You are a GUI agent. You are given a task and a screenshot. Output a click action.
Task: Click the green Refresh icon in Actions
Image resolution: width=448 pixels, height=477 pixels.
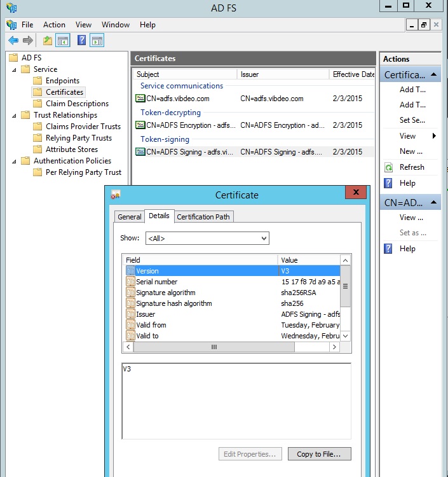389,167
